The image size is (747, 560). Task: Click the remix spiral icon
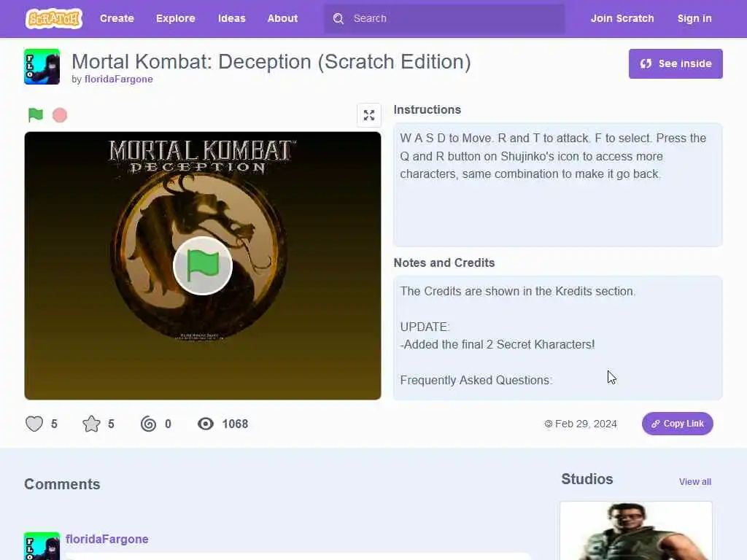pos(148,424)
